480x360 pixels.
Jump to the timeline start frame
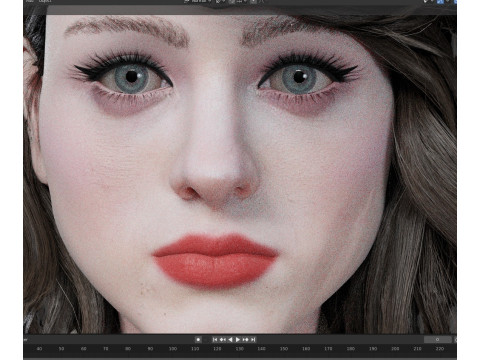(215, 339)
